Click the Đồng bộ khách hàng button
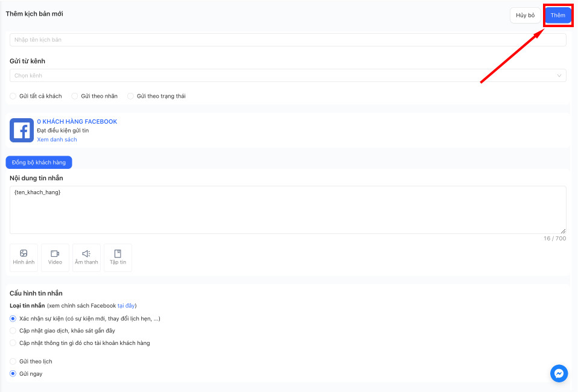 39,162
